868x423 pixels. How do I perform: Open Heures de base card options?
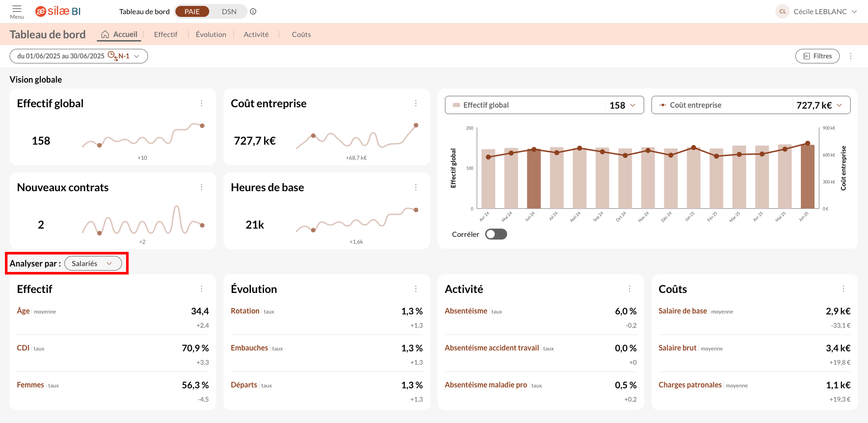coord(416,188)
